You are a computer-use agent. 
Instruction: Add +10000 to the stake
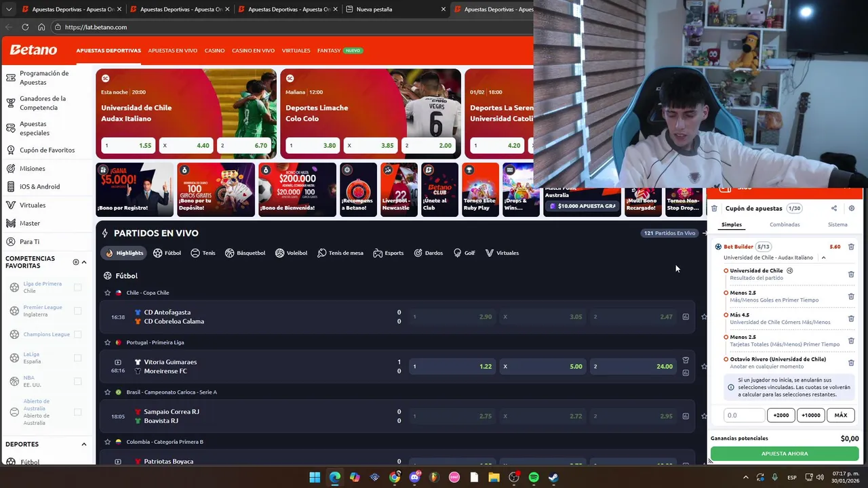pyautogui.click(x=811, y=415)
